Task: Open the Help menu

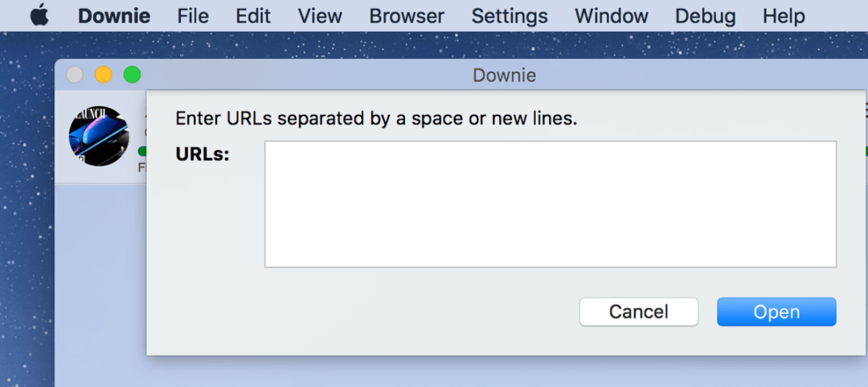Action: (x=783, y=16)
